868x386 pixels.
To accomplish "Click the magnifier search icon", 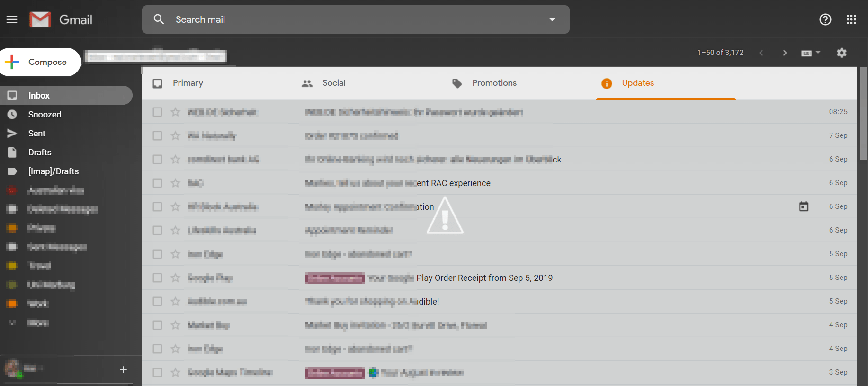I will click(x=159, y=19).
